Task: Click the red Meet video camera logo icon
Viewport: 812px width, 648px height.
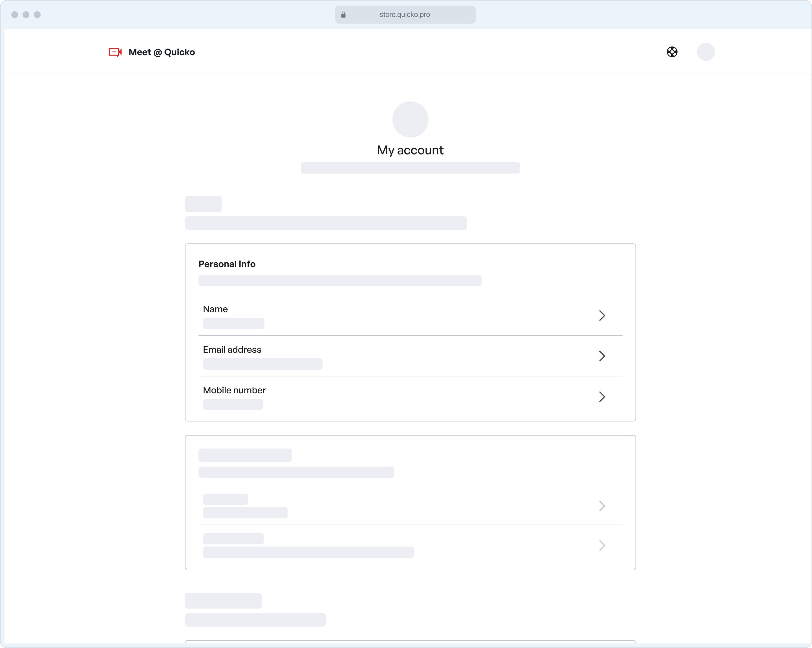Action: tap(115, 52)
